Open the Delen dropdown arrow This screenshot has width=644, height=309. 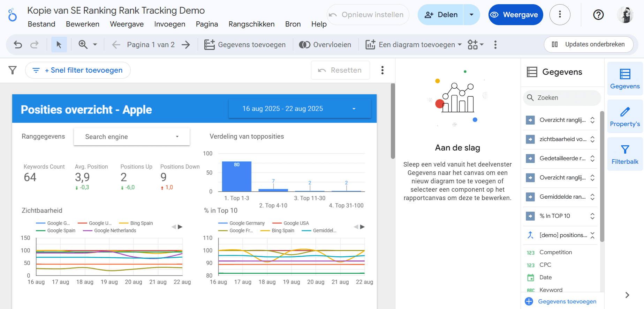(x=471, y=15)
